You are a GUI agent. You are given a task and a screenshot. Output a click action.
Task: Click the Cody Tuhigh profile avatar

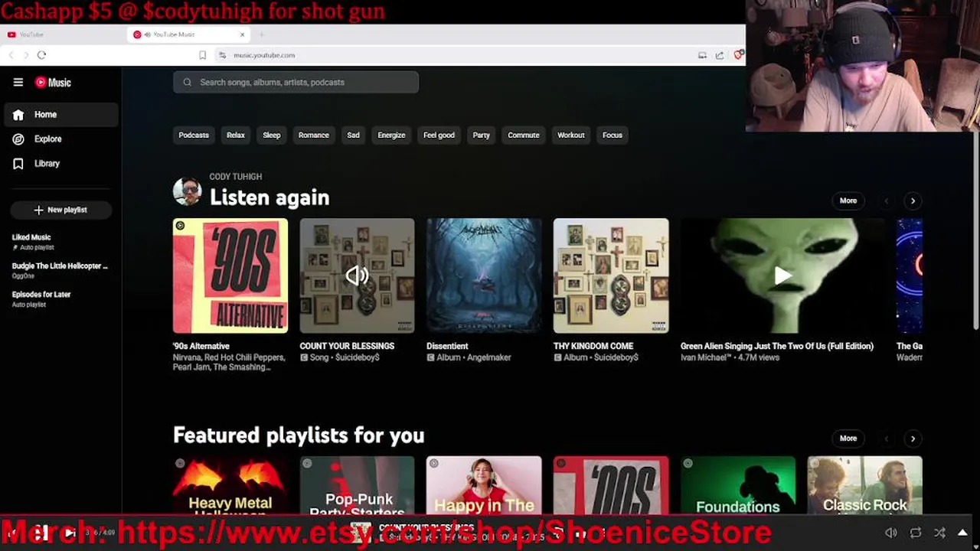[187, 191]
